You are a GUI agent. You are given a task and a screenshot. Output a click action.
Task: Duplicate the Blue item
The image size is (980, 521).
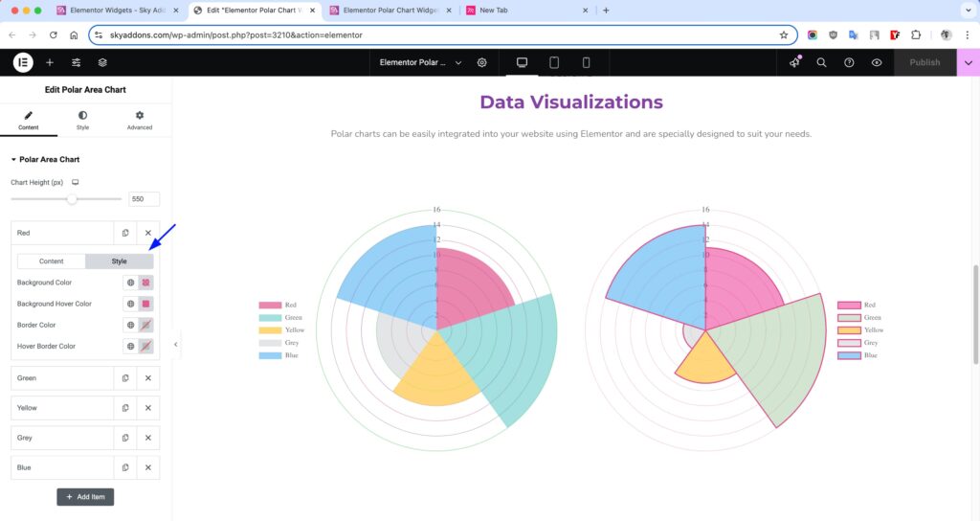125,467
